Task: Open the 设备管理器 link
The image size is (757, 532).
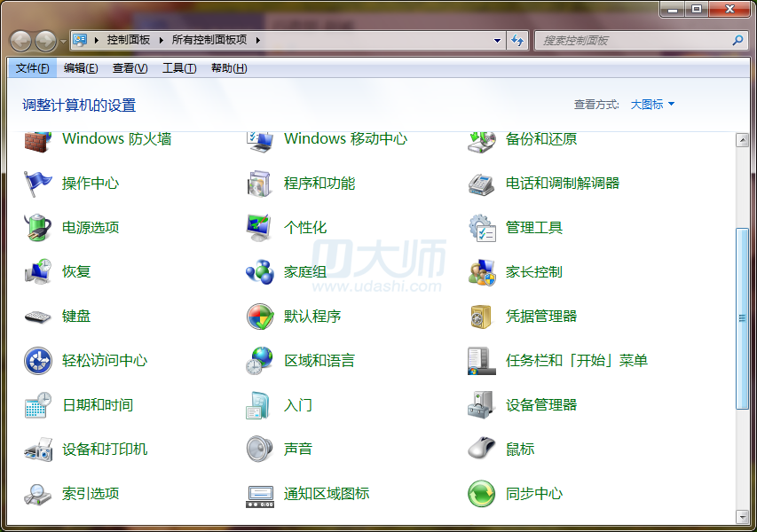Action: pos(540,405)
